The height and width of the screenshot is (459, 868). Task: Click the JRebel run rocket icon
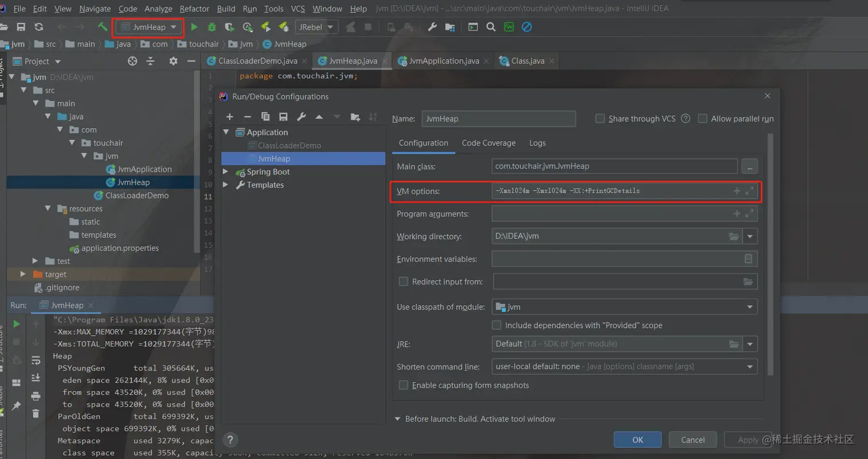(x=265, y=27)
